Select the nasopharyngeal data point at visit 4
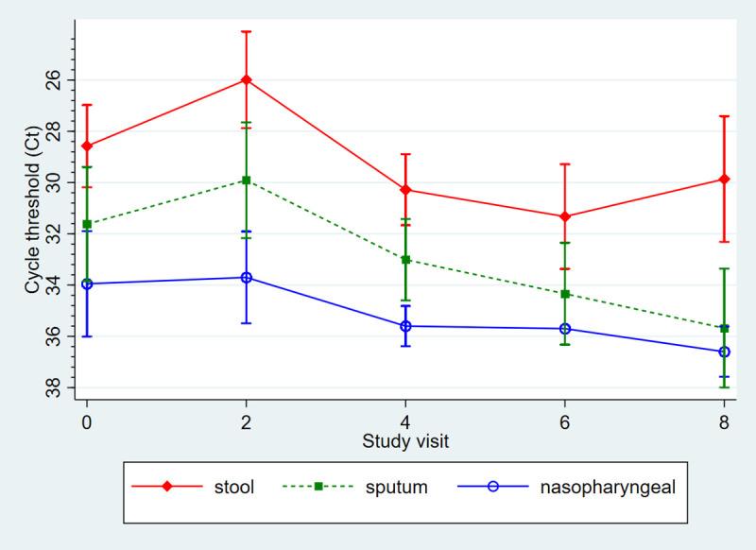This screenshot has width=756, height=550. coord(405,326)
